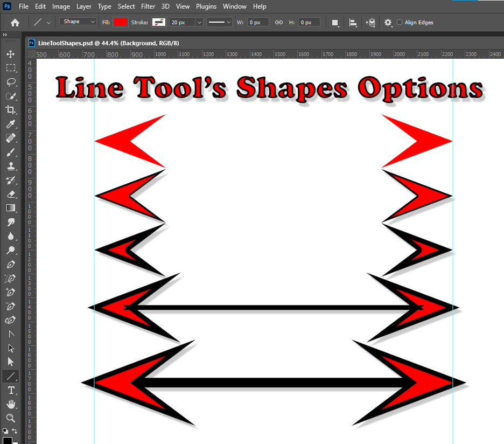Select the Eyedropper tool
Image resolution: width=504 pixels, height=444 pixels.
click(11, 124)
